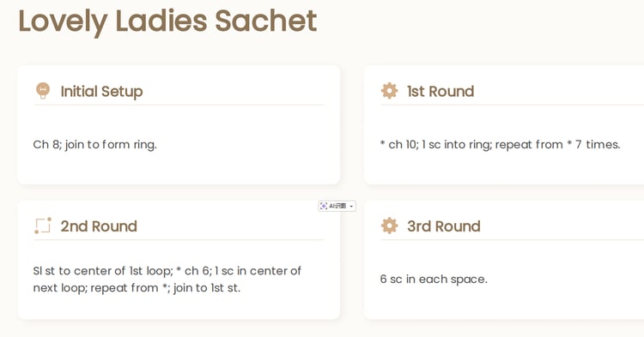Screen dimensions: 644x337
Task: Click the AI label text in floating badge
Action: coord(337,206)
